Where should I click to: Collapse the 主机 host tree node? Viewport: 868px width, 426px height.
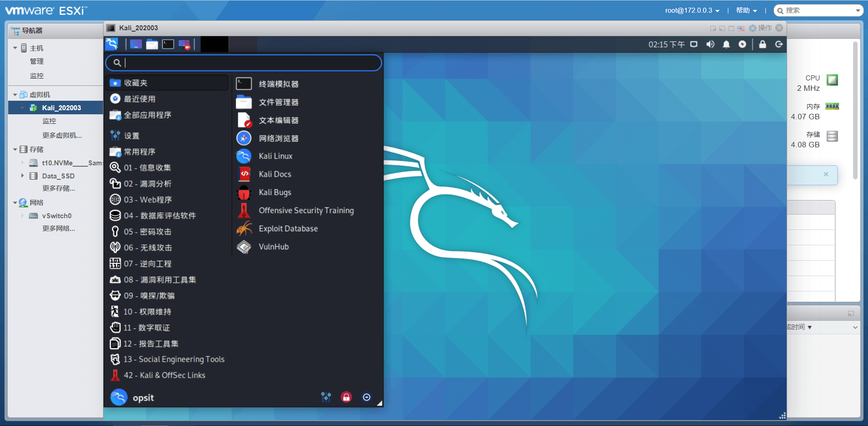pyautogui.click(x=15, y=48)
